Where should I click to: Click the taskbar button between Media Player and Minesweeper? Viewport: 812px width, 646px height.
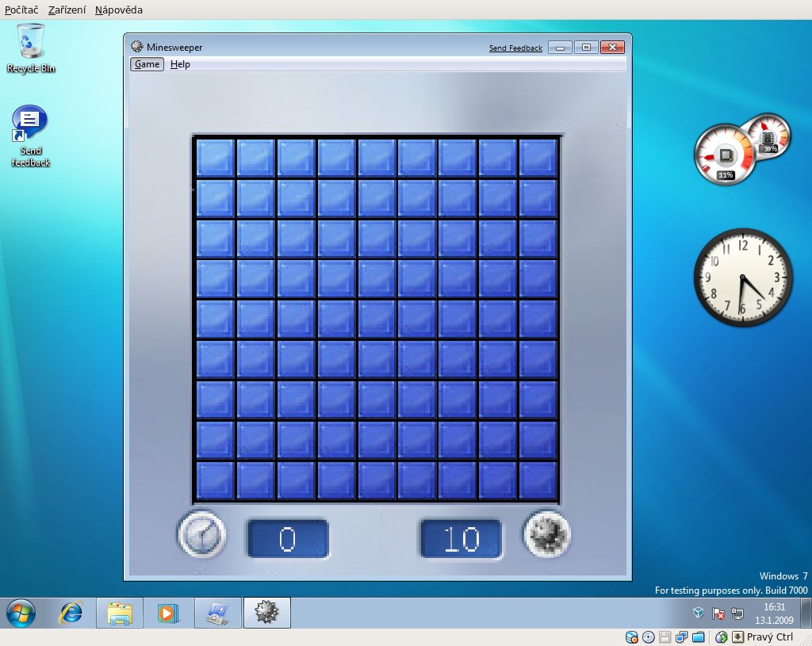[218, 613]
